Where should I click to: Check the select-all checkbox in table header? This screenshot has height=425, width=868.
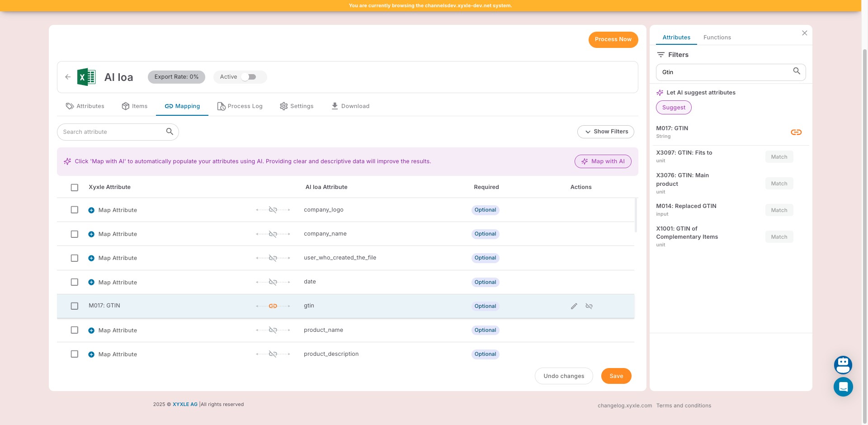click(x=75, y=187)
